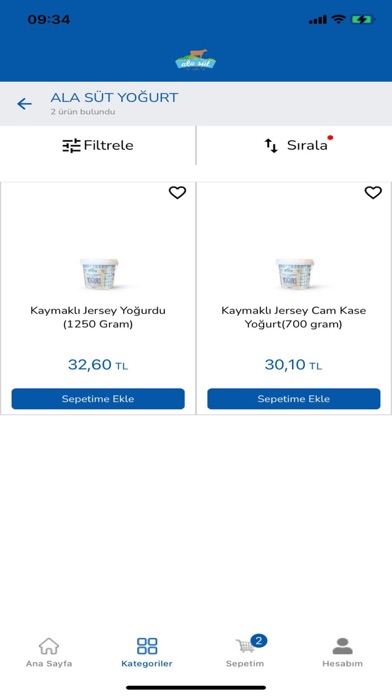The image size is (392, 696).
Task: Open the 1250 Gram yogurt product image
Action: (x=99, y=274)
